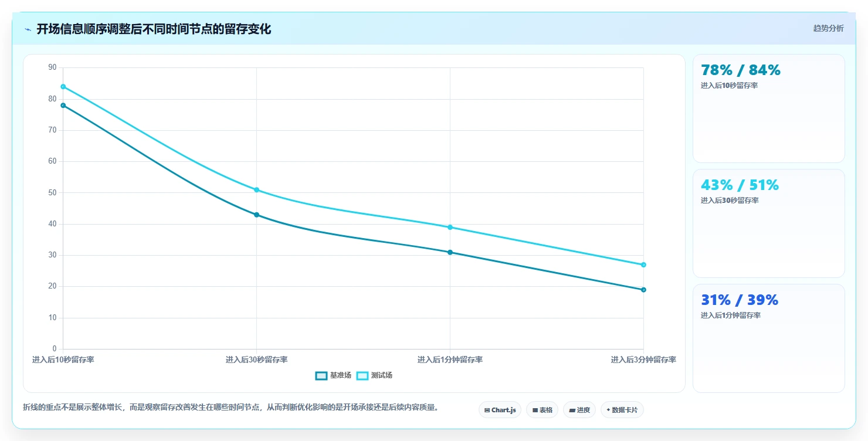Toggle the 基准场 legend swatch
The width and height of the screenshot is (868, 441).
(321, 375)
